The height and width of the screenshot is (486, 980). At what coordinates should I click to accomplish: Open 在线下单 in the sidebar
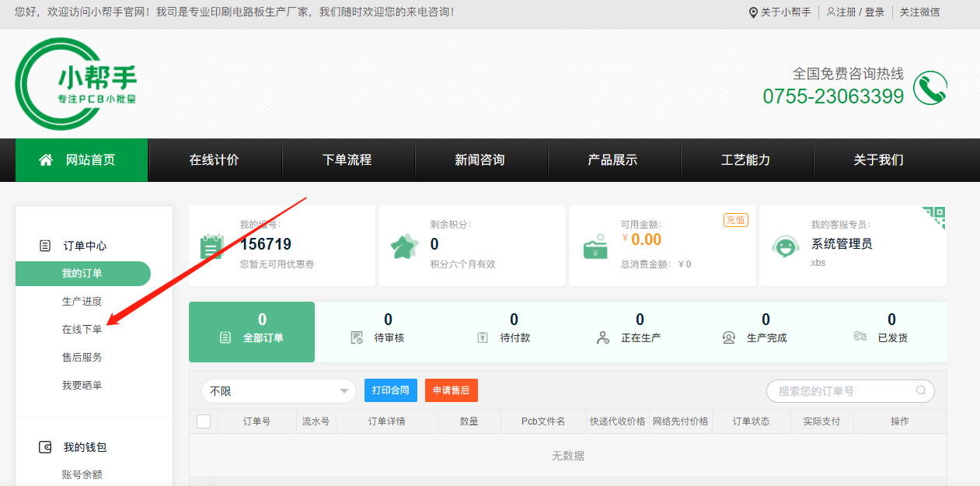[82, 329]
